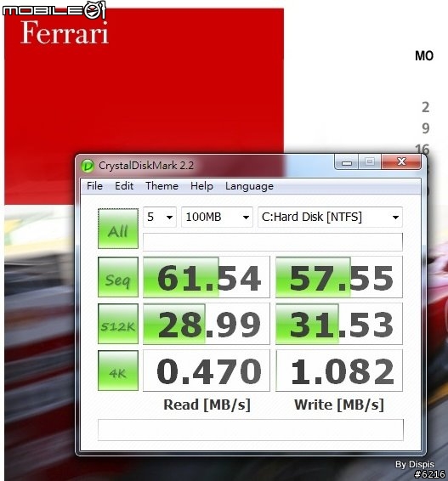This screenshot has width=448, height=481.
Task: Start the 512K benchmark test
Action: [118, 324]
